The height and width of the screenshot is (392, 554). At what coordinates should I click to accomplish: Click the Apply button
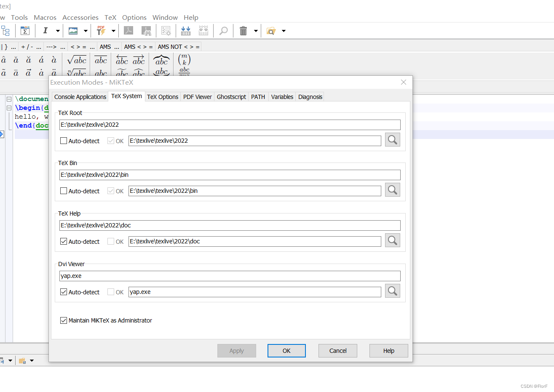tap(237, 351)
